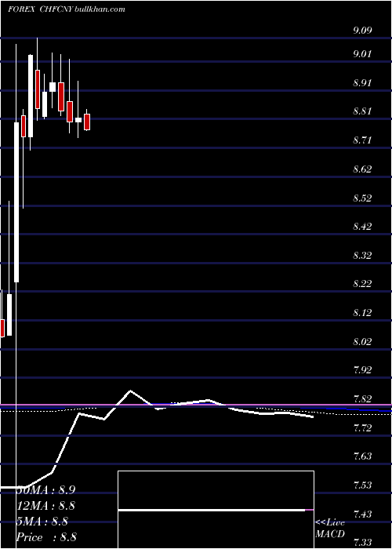Click the 7.92 price axis label
392x549 pixels.
(362, 370)
